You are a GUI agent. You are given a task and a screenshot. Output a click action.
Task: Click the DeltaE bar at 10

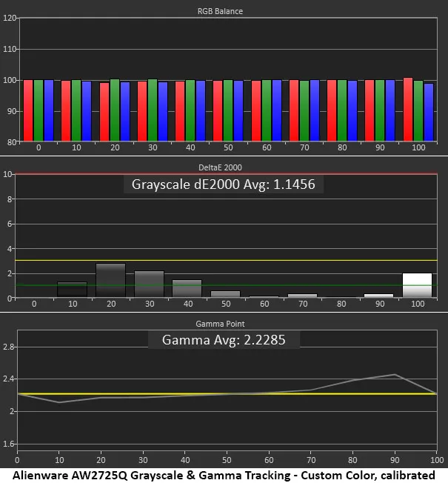coord(73,290)
